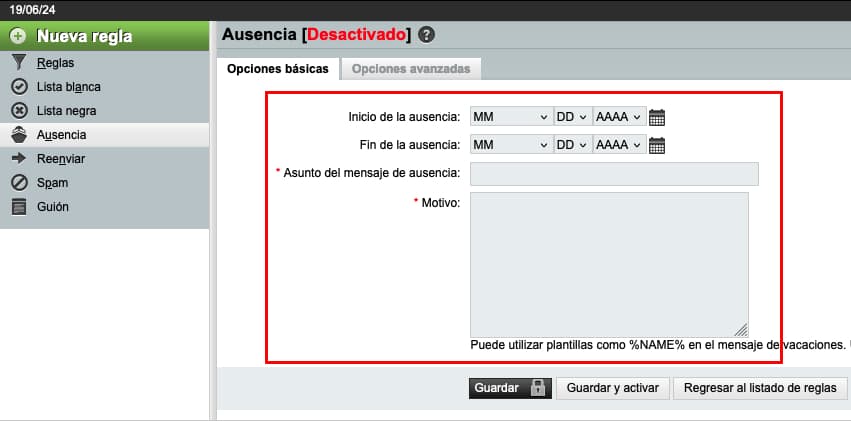Open calendar picker for Inicio de la ausencia
This screenshot has height=423, width=851.
[657, 117]
